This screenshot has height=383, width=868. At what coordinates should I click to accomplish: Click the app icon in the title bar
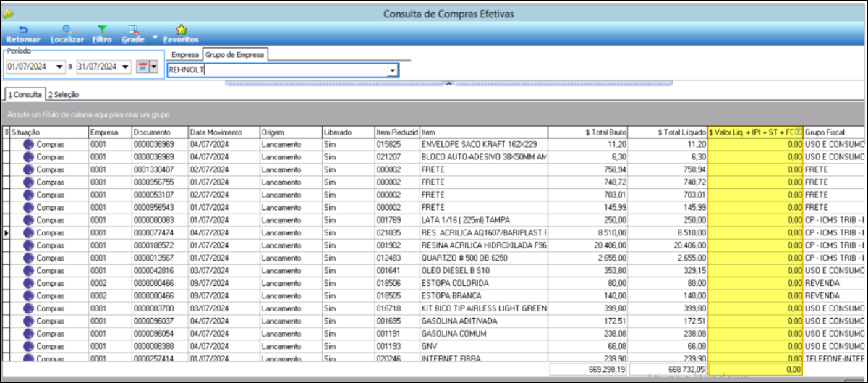tap(9, 12)
